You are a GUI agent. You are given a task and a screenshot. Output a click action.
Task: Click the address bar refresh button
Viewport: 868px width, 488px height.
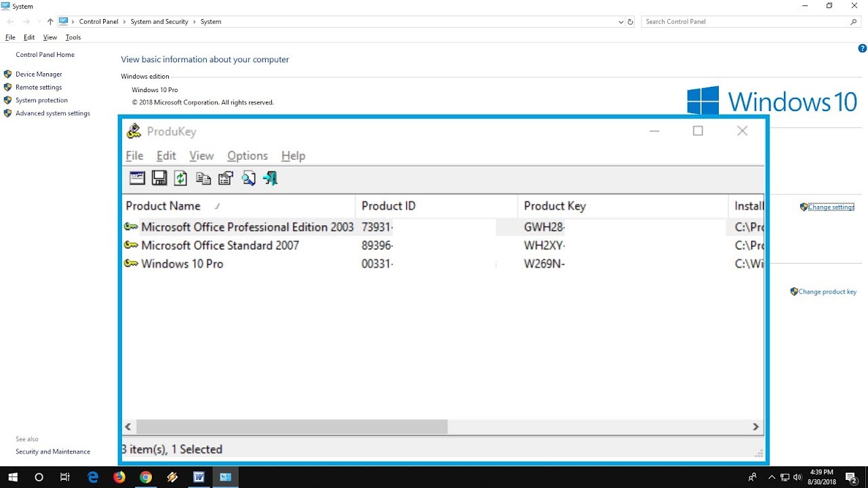click(630, 22)
